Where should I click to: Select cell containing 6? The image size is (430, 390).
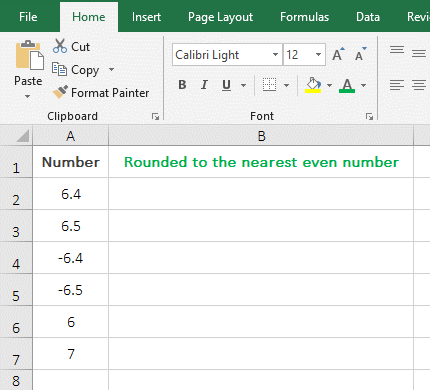[71, 322]
